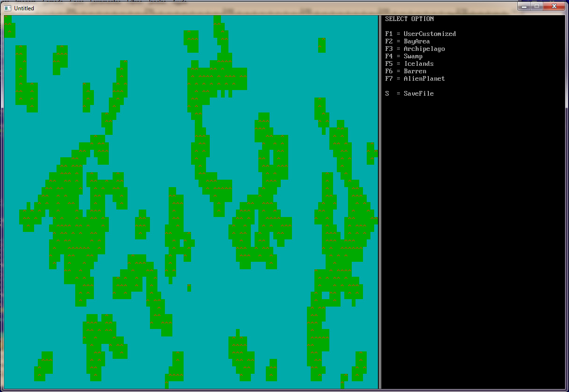Click the tiny single-tile island on the map

coord(189,288)
